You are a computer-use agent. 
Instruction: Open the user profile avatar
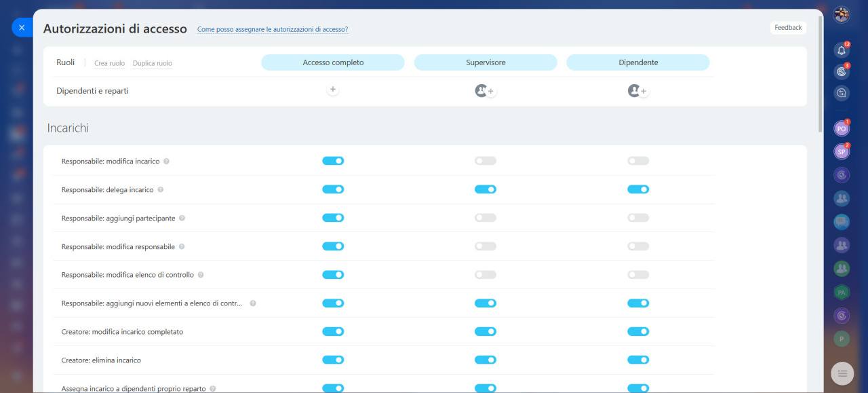click(x=842, y=14)
